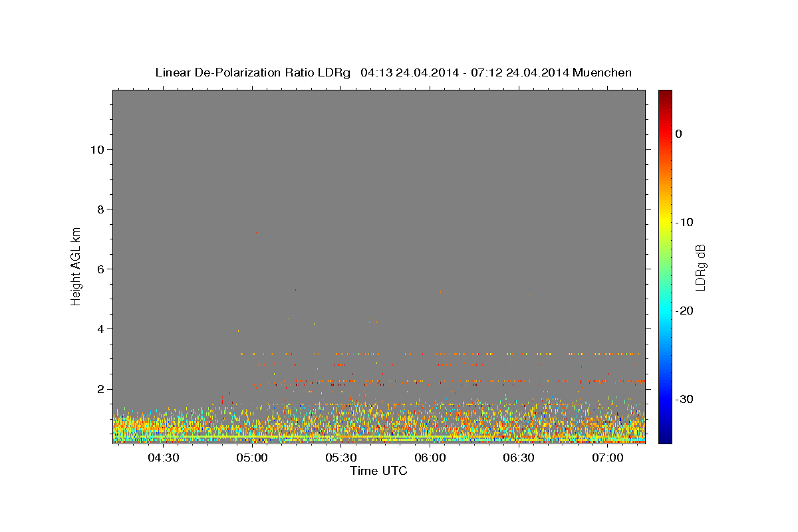
Task: Click the 06:00 time tick label
Action: point(430,458)
